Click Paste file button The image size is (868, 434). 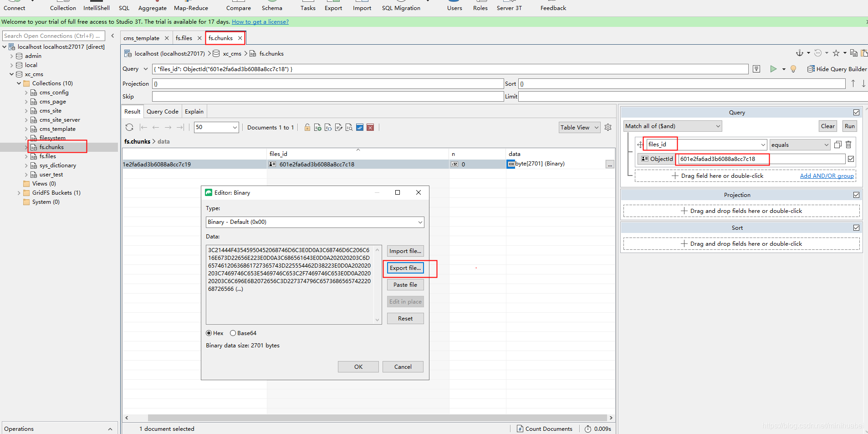(x=405, y=284)
